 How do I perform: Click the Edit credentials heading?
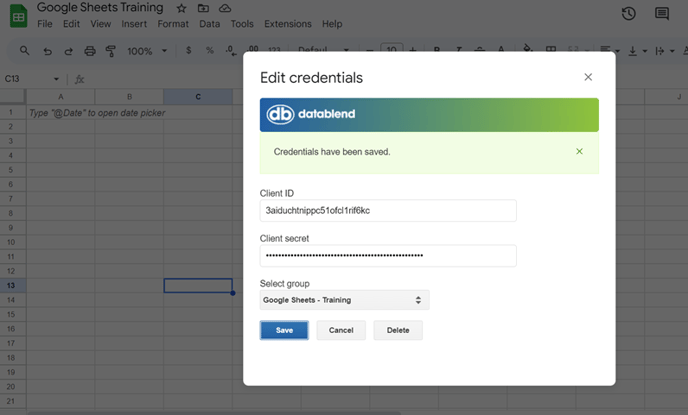tap(312, 78)
